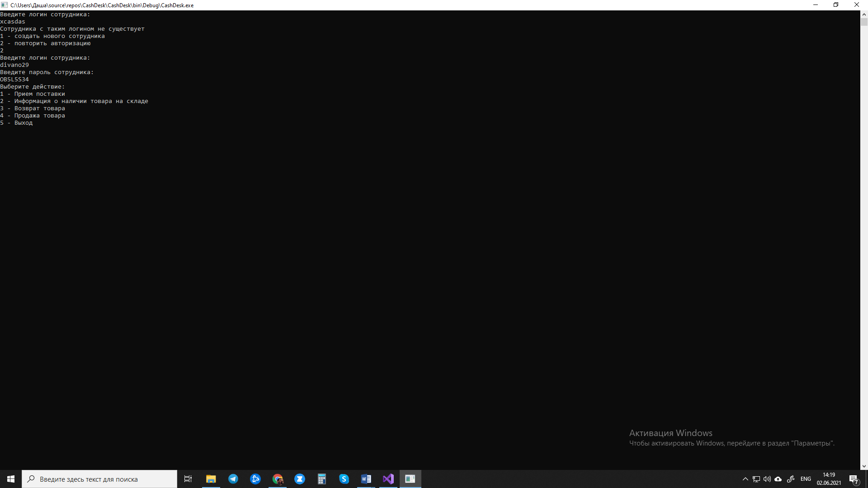This screenshot has height=488, width=868.
Task: Expand hidden system tray icons chevron
Action: click(x=745, y=479)
